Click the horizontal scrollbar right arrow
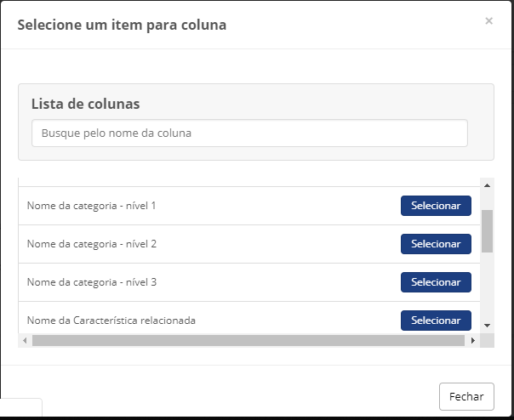The image size is (514, 420). click(472, 340)
